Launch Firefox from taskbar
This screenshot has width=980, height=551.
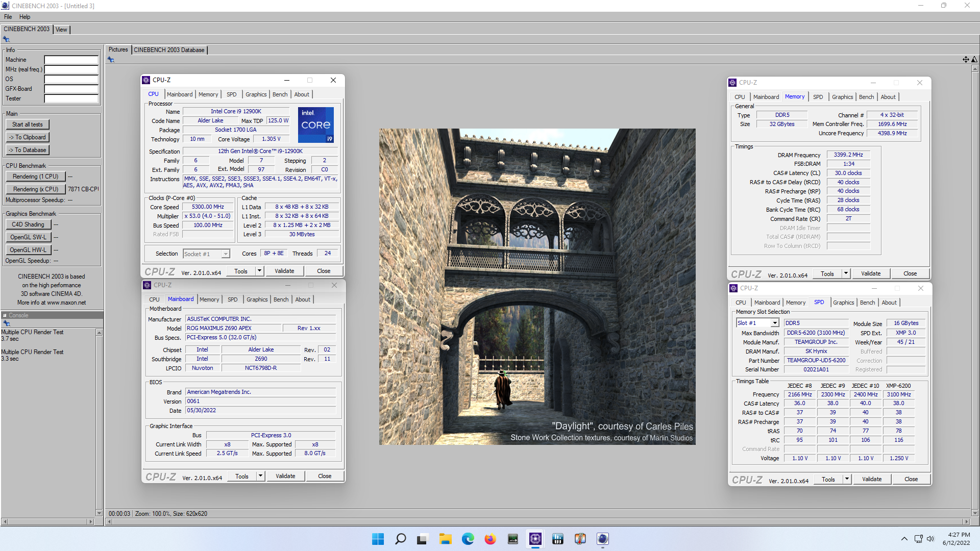(490, 539)
